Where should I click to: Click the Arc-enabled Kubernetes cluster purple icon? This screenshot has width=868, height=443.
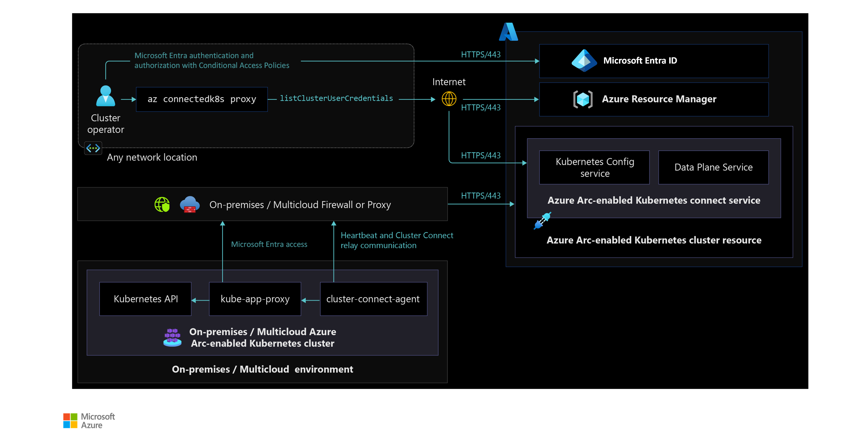pyautogui.click(x=172, y=337)
